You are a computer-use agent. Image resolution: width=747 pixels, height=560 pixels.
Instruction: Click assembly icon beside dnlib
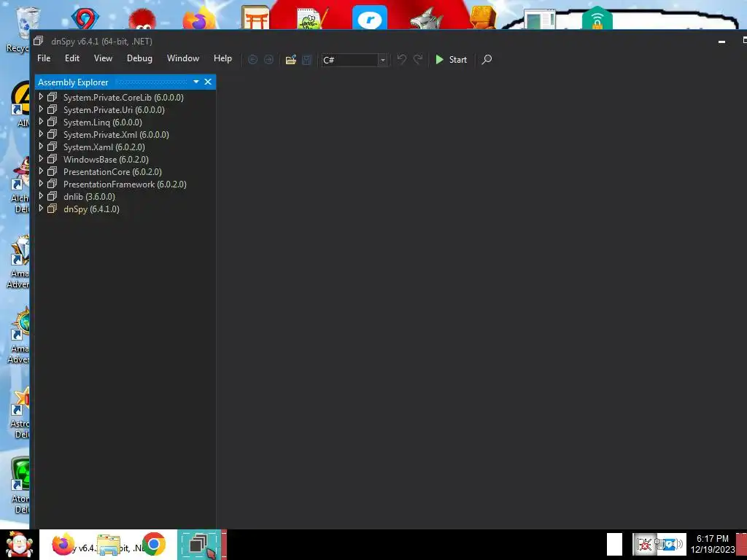(53, 195)
